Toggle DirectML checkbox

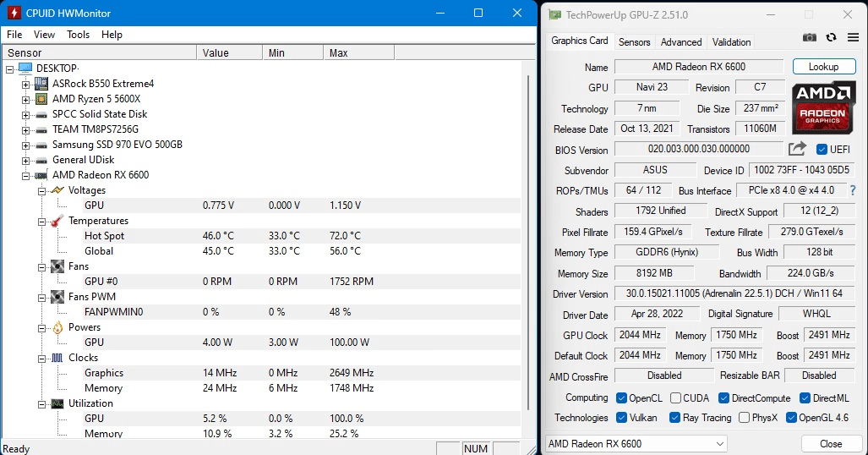click(805, 398)
